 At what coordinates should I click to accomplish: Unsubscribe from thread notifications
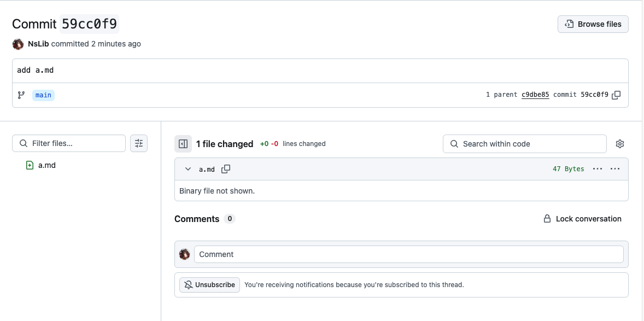pos(209,284)
